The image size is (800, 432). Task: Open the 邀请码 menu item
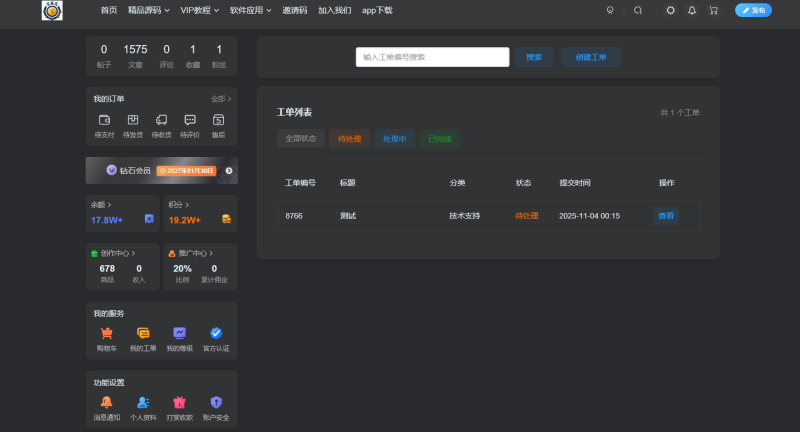[295, 10]
